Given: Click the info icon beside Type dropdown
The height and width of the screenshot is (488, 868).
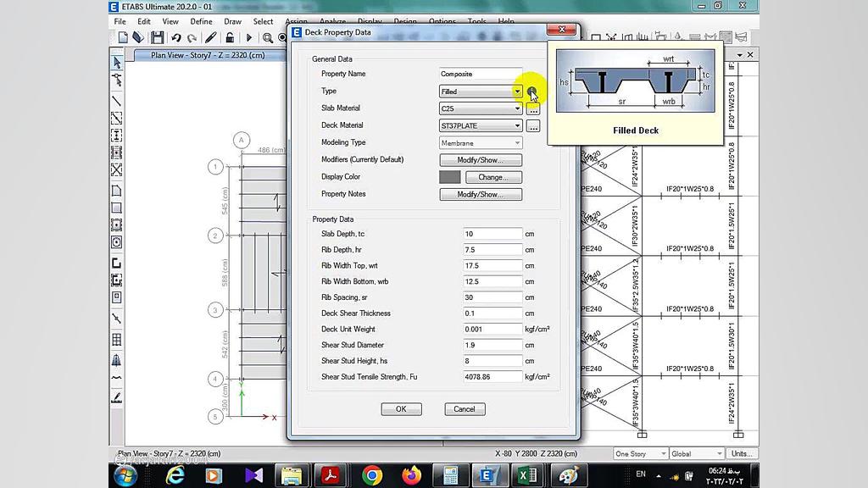Looking at the screenshot, I should click(x=531, y=91).
